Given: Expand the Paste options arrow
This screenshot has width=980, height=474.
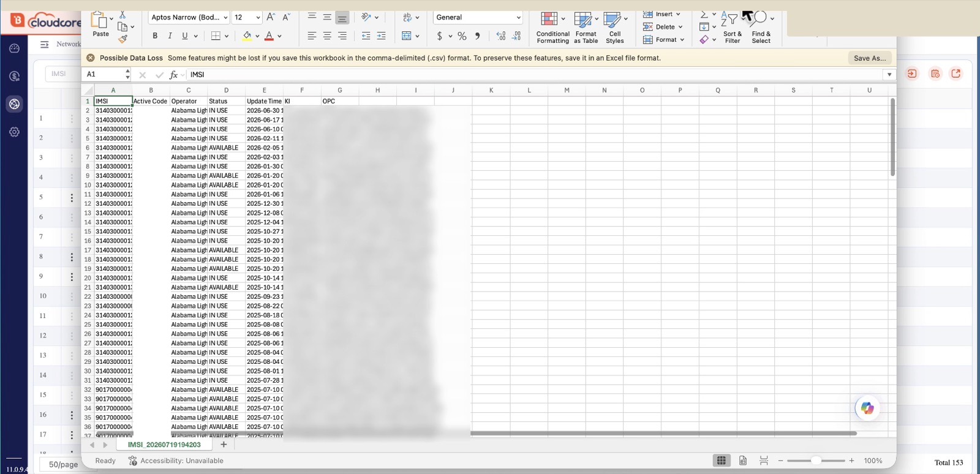Looking at the screenshot, I should (111, 18).
